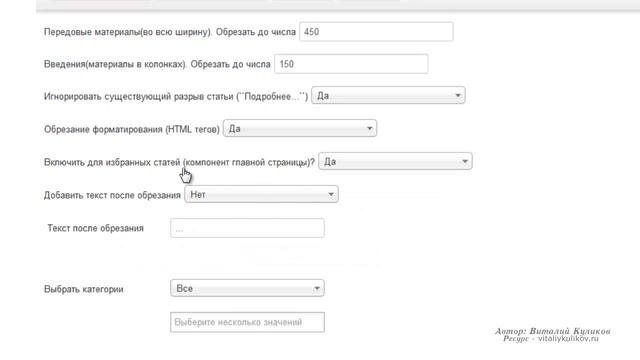Viewport: 640px width, 360px height.
Task: Click the label Текст после обрезания
Action: coord(96,228)
